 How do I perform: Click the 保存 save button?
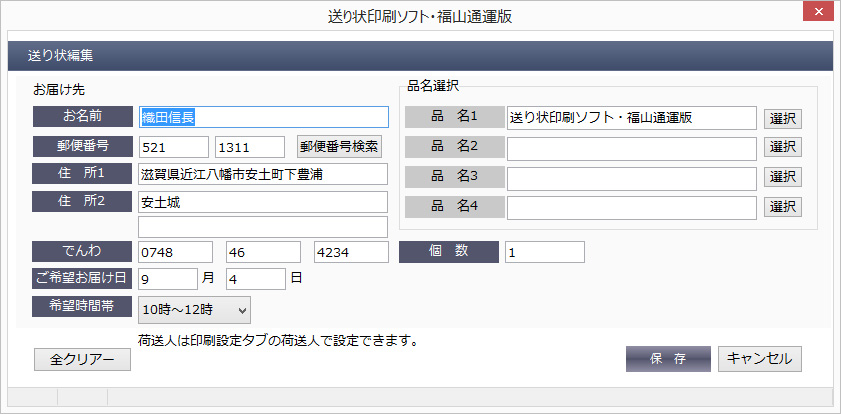click(x=668, y=359)
